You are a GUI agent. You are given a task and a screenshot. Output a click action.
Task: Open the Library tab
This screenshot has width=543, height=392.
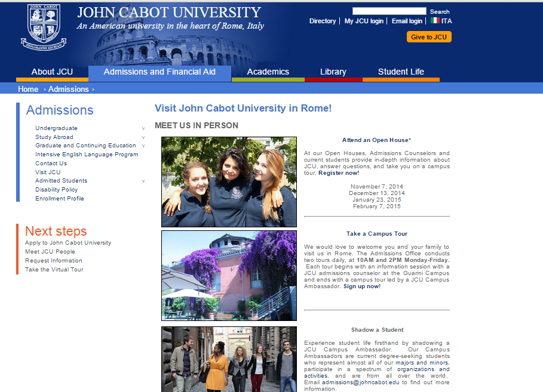point(333,72)
